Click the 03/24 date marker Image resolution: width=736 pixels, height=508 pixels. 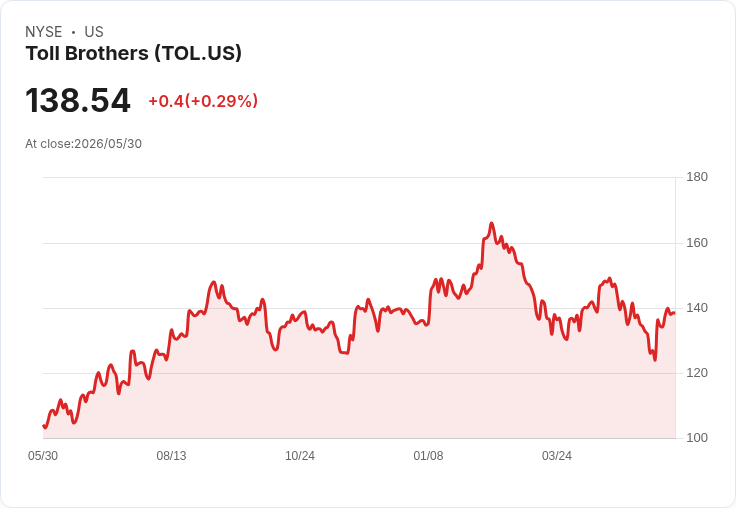coord(557,456)
